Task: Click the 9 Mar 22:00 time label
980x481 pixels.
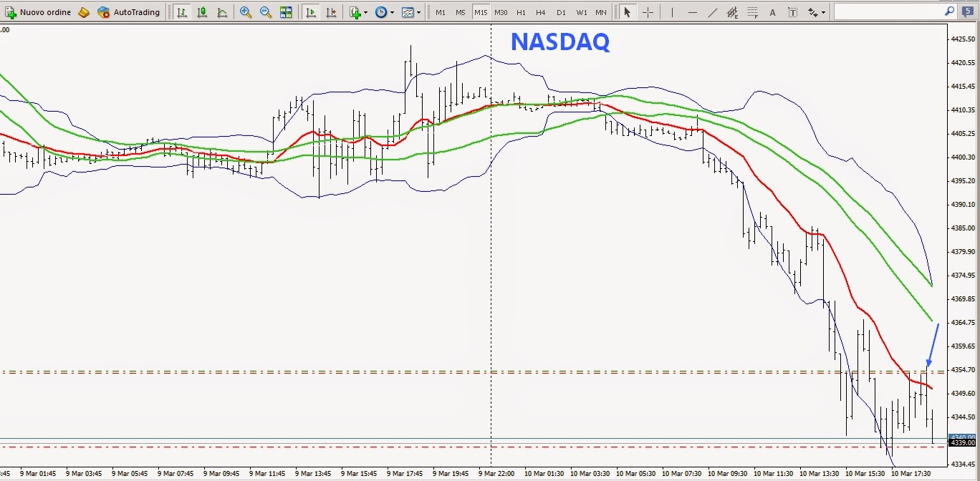Action: [x=496, y=473]
